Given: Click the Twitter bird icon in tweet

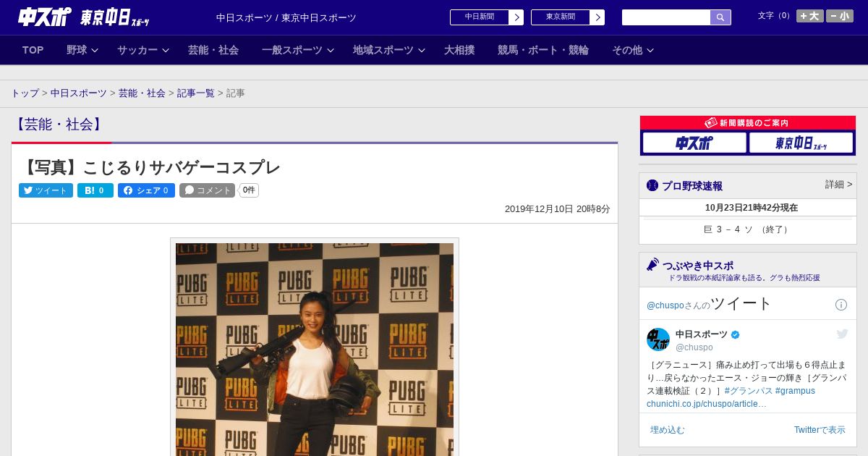Looking at the screenshot, I should 842,334.
